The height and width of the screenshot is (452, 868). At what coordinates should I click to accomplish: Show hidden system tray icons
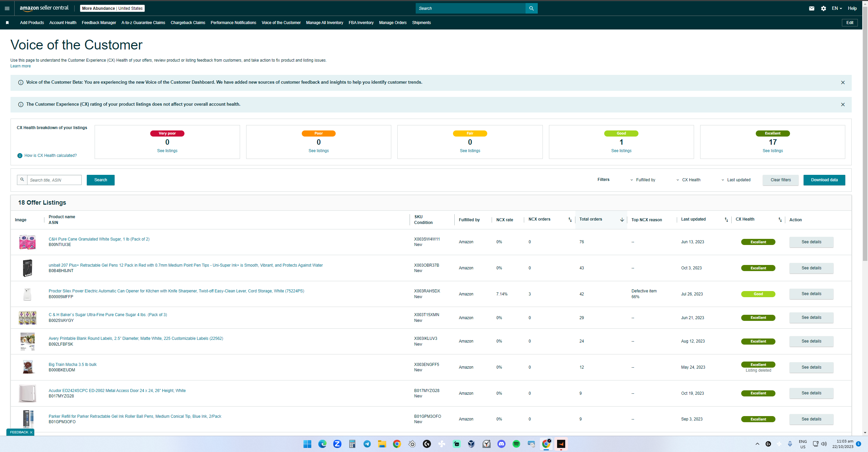(757, 444)
